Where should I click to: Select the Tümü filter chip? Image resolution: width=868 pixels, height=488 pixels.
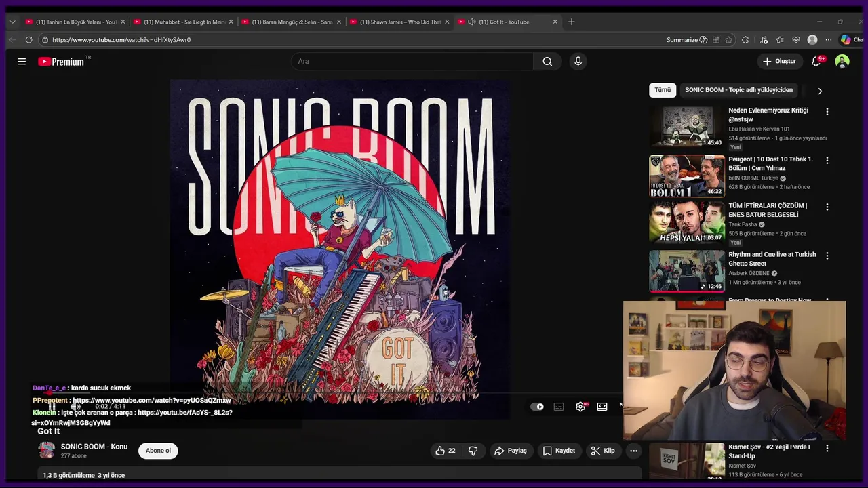663,90
